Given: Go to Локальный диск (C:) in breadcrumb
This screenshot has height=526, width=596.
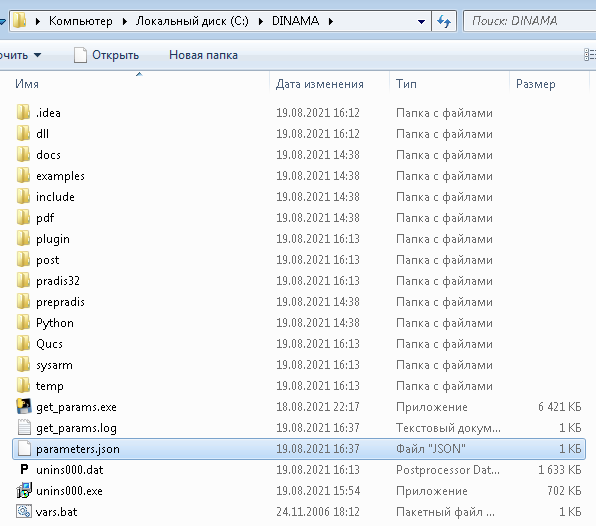Looking at the screenshot, I should pos(192,21).
